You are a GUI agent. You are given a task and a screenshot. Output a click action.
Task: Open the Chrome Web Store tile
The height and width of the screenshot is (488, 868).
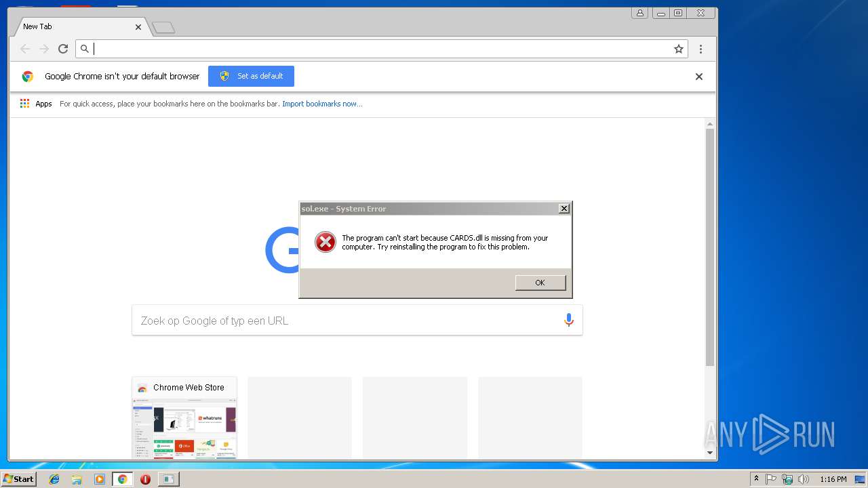click(184, 418)
